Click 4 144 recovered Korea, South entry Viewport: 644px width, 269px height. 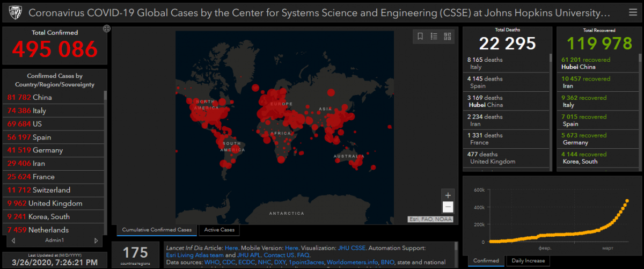(597, 157)
